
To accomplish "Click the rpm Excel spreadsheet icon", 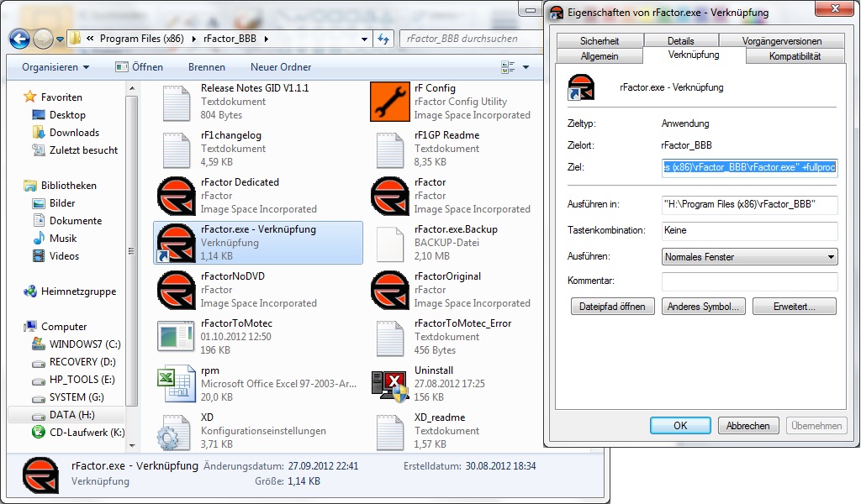I will pyautogui.click(x=176, y=384).
